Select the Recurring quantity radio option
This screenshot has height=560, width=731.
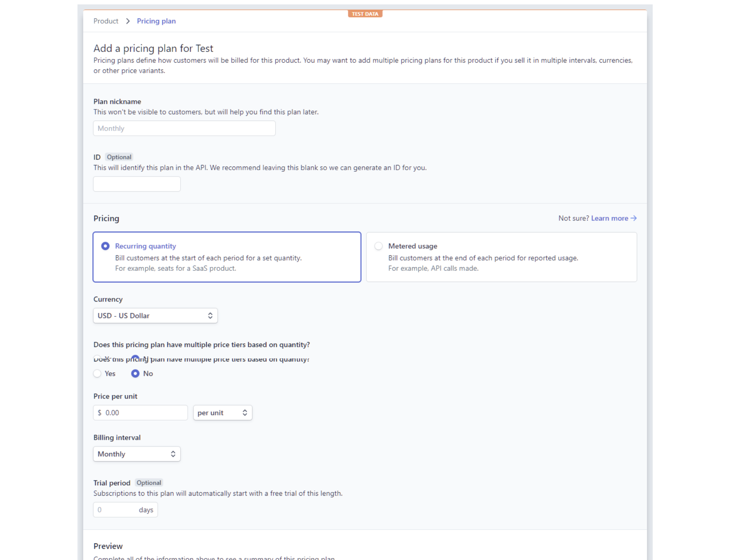pos(105,246)
